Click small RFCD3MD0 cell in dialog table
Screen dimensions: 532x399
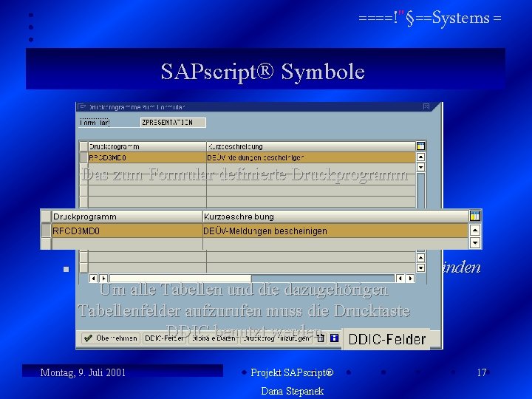click(x=147, y=157)
